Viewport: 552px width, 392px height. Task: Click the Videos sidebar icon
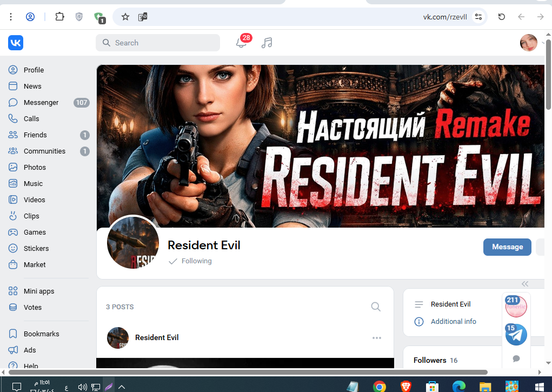(13, 200)
